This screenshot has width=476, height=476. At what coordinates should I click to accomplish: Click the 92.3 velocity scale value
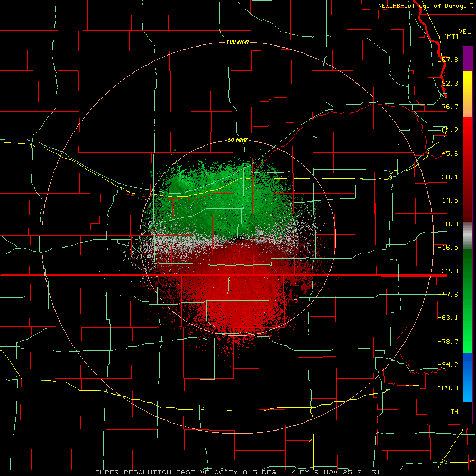click(450, 83)
